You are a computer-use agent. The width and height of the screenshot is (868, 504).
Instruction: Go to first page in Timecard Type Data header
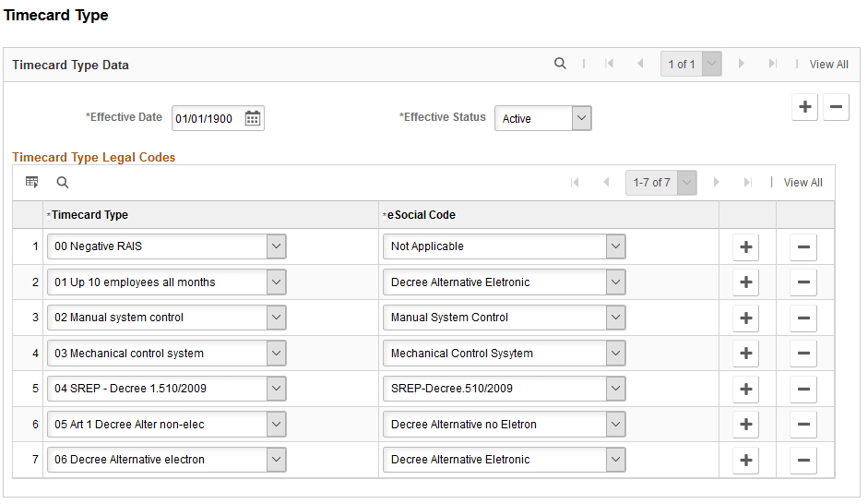(x=610, y=64)
